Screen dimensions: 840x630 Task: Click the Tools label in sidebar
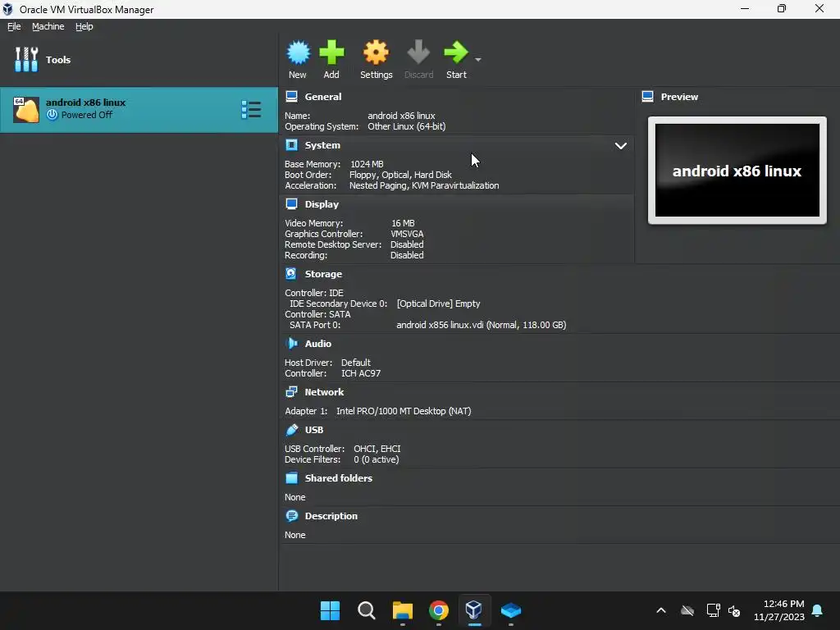point(58,60)
